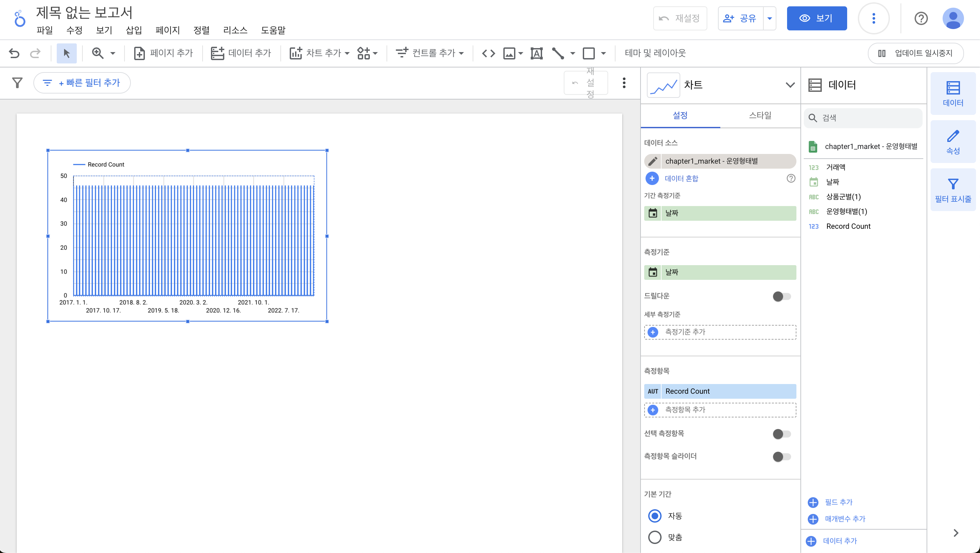Open the 공유 dropdown arrow

pyautogui.click(x=769, y=18)
